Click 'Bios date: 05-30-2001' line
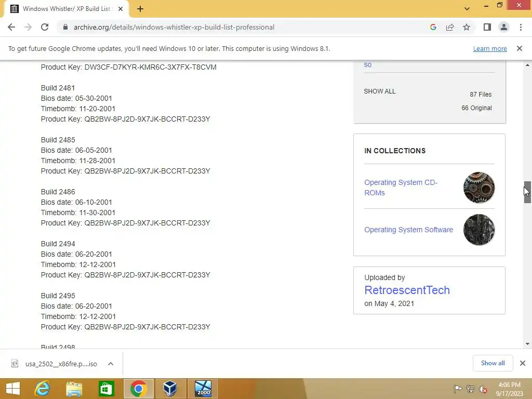 [76, 98]
